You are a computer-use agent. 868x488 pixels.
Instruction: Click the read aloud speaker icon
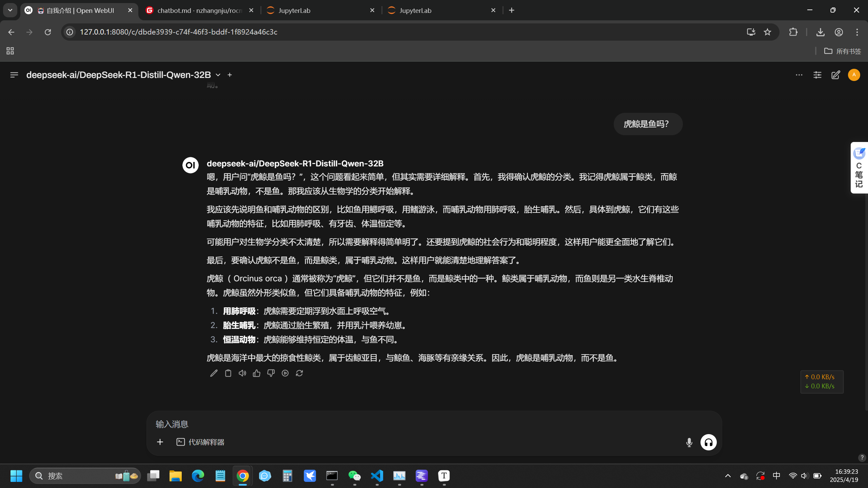click(242, 373)
